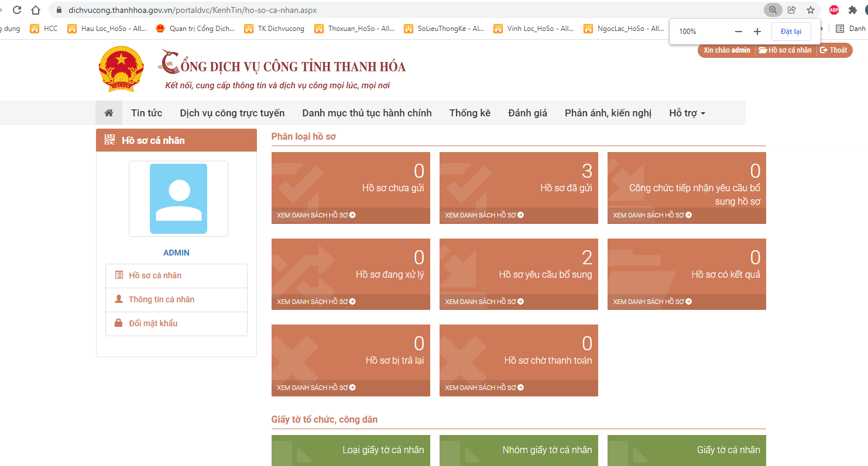This screenshot has height=466, width=868.
Task: Click Thoát to log out
Action: [833, 50]
